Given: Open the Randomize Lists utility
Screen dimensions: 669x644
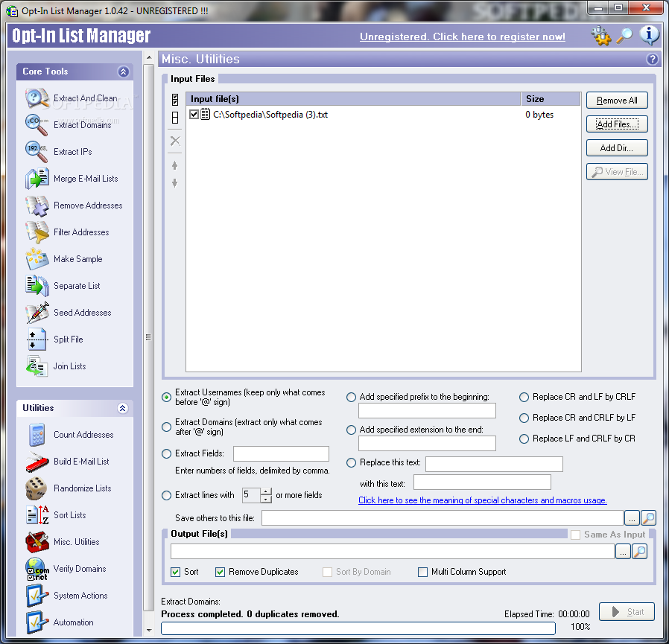Looking at the screenshot, I should tap(69, 488).
